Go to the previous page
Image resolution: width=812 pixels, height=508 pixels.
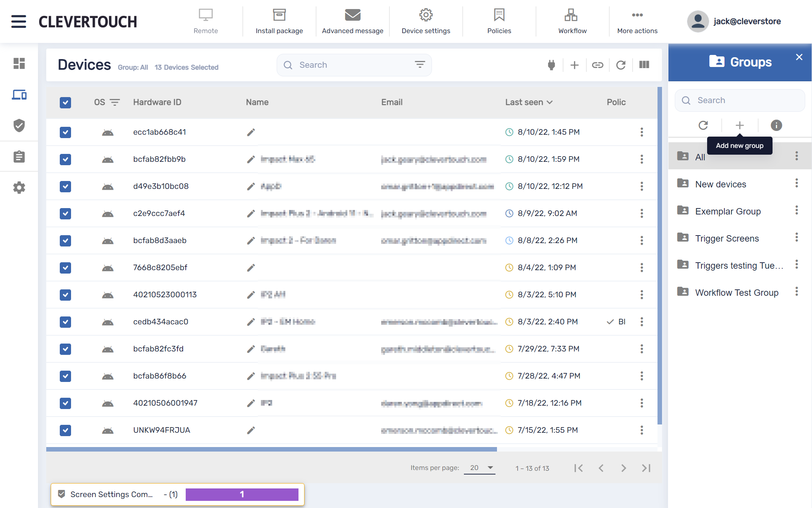click(x=601, y=468)
